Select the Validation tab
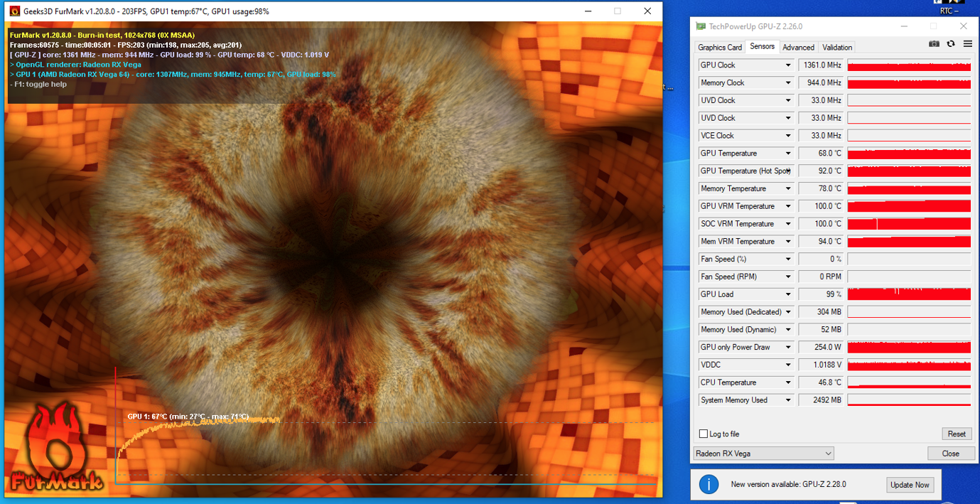 point(836,48)
